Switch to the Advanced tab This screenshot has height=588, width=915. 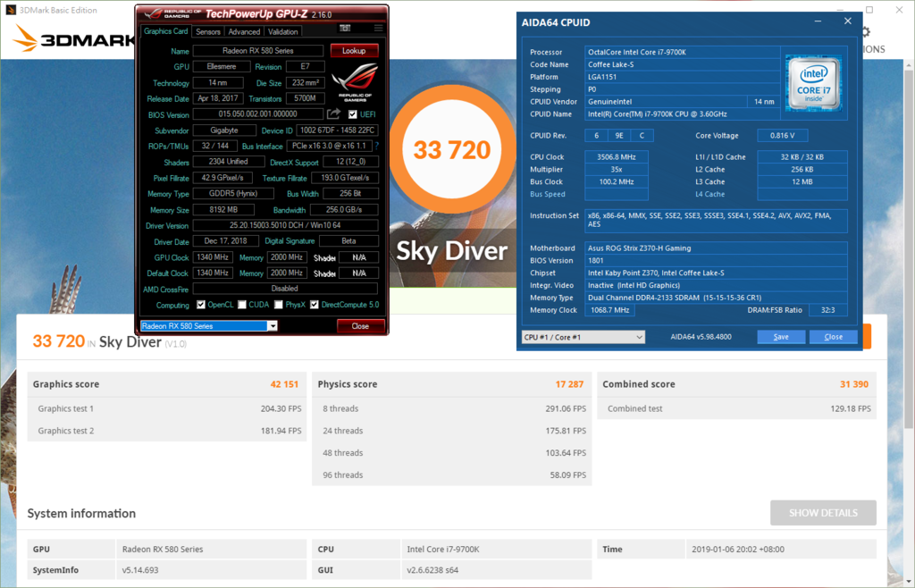pyautogui.click(x=244, y=31)
